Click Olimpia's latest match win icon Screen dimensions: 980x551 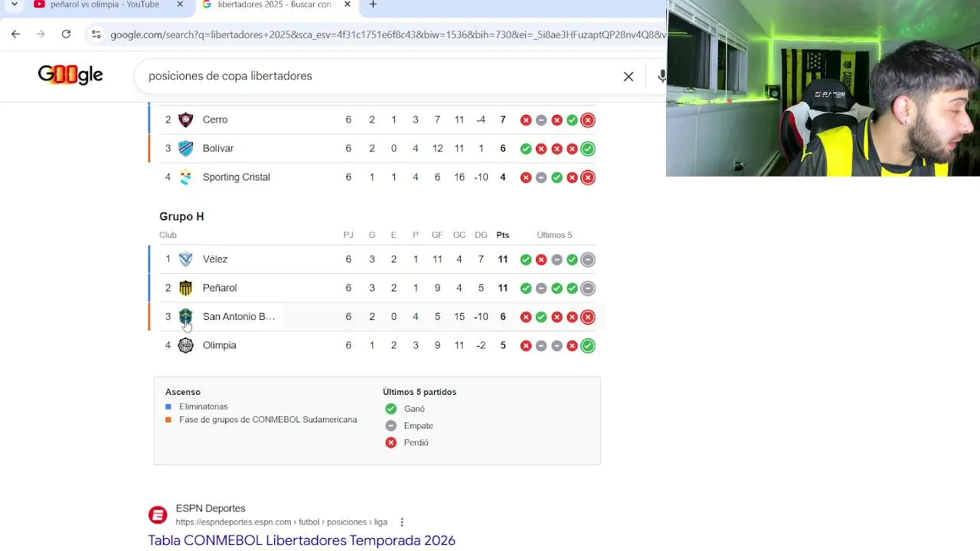coord(588,346)
